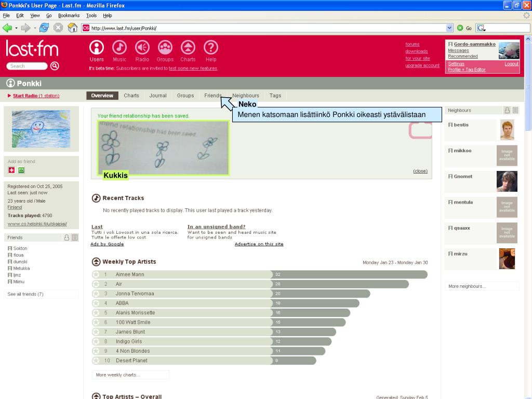Image resolution: width=532 pixels, height=399 pixels.
Task: Click the downloads link
Action: pyautogui.click(x=416, y=51)
